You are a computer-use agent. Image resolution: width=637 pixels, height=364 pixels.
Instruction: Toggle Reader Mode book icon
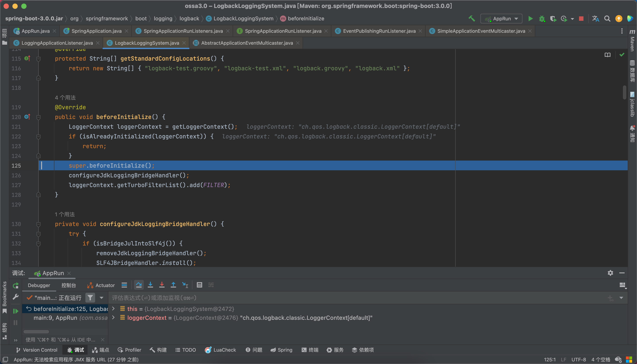click(x=608, y=55)
